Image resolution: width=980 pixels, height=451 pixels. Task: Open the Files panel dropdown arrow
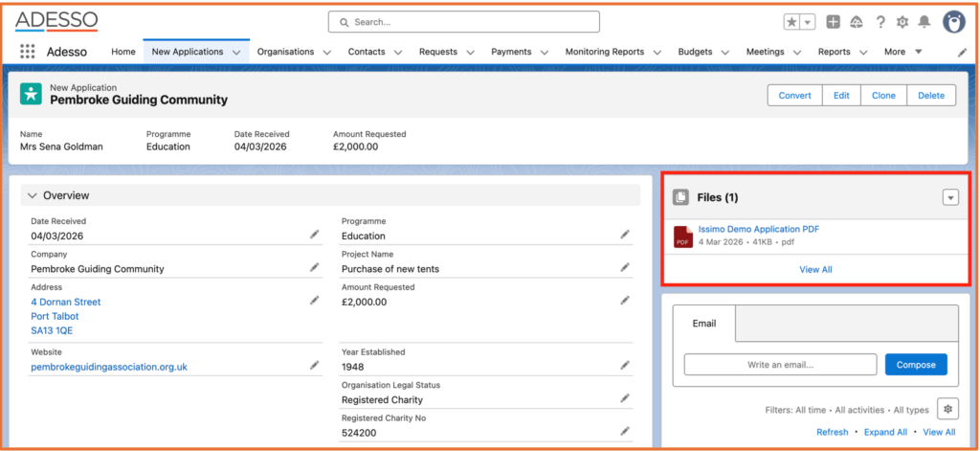tap(949, 197)
